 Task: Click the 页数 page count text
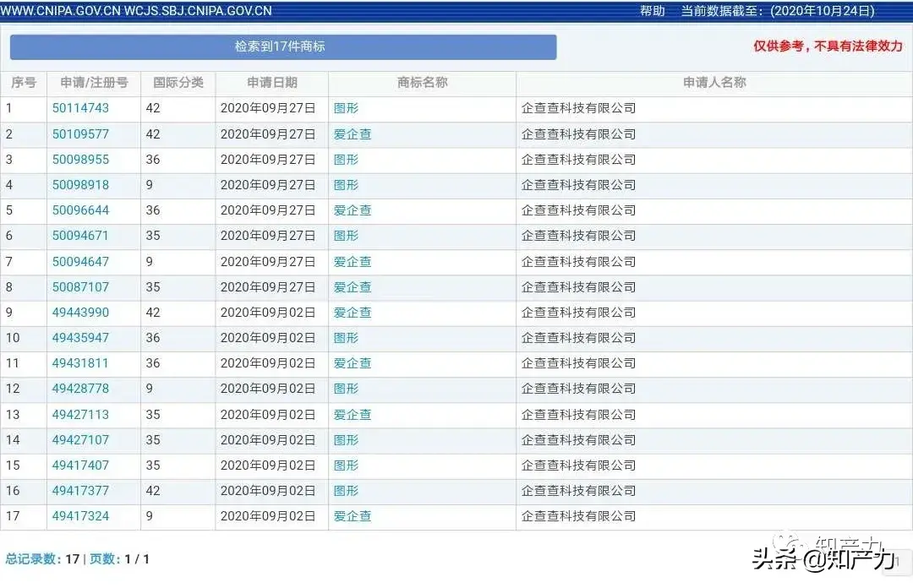click(119, 559)
